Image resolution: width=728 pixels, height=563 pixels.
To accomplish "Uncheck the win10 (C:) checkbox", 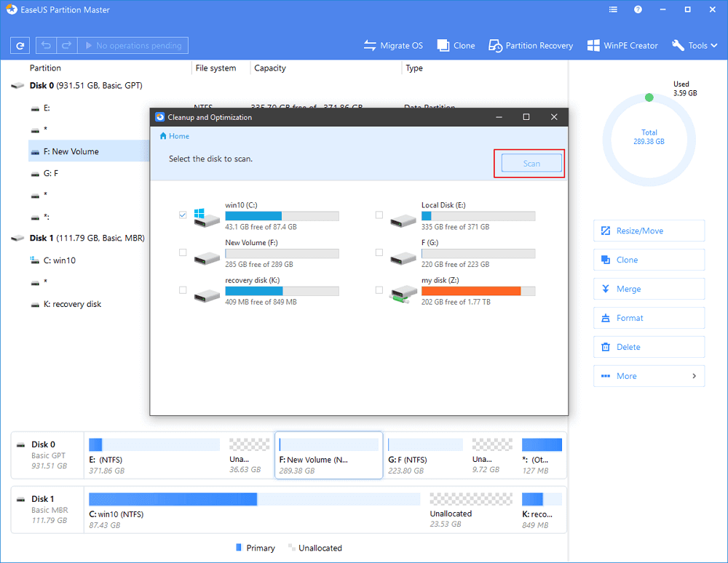I will pyautogui.click(x=183, y=215).
